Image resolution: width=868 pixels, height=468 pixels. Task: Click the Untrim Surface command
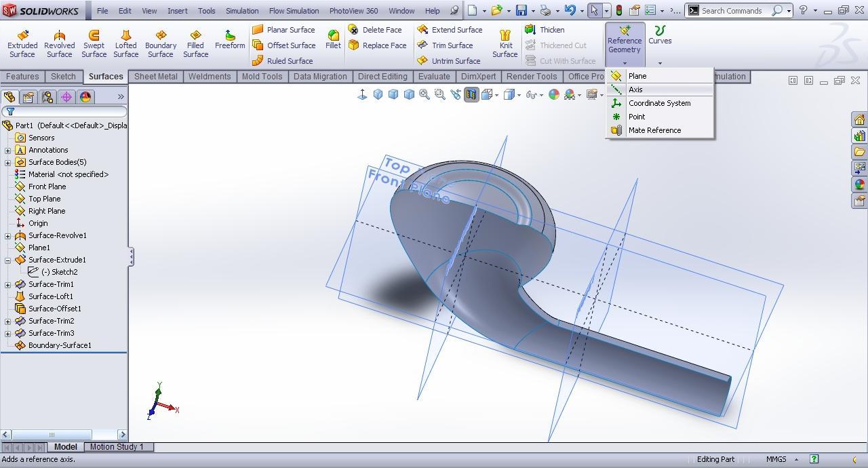point(449,61)
